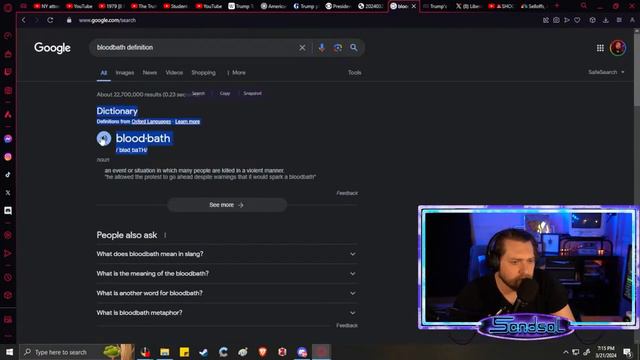
Task: Open File Explorer from the taskbar
Action: (164, 352)
